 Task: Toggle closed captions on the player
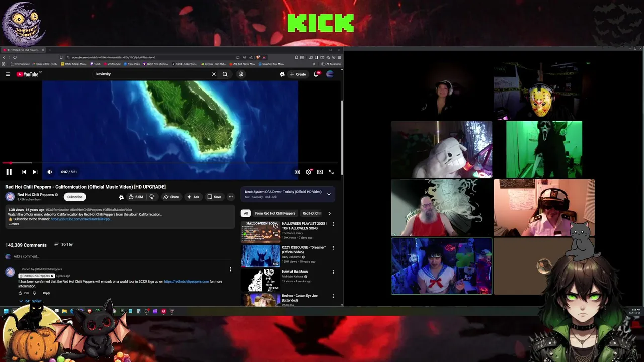click(x=297, y=172)
